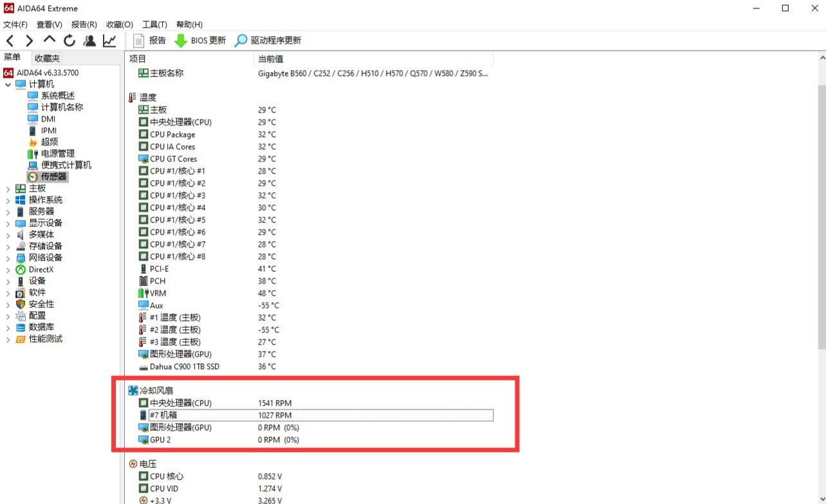This screenshot has height=504, width=826.
Task: Select 电源管理 tree item
Action: (57, 154)
